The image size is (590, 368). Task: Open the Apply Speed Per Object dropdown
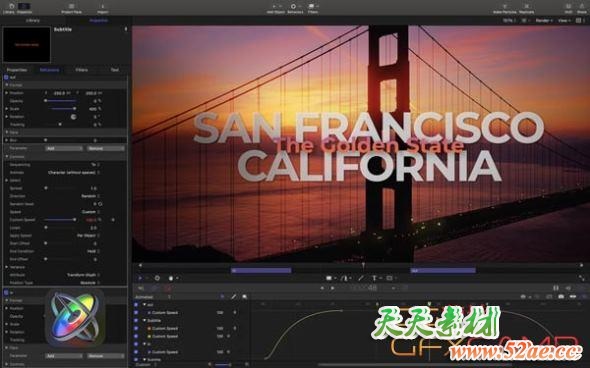[88, 236]
